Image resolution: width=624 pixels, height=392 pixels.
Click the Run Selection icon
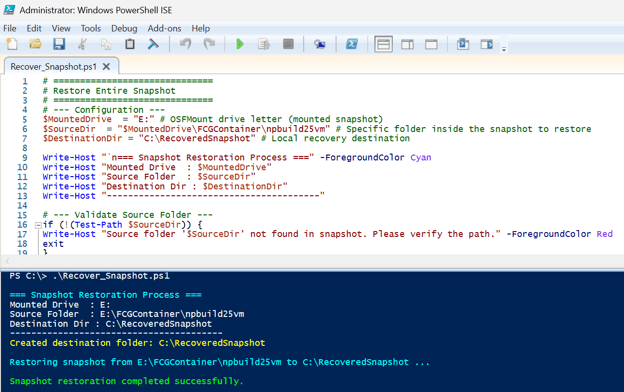click(264, 44)
